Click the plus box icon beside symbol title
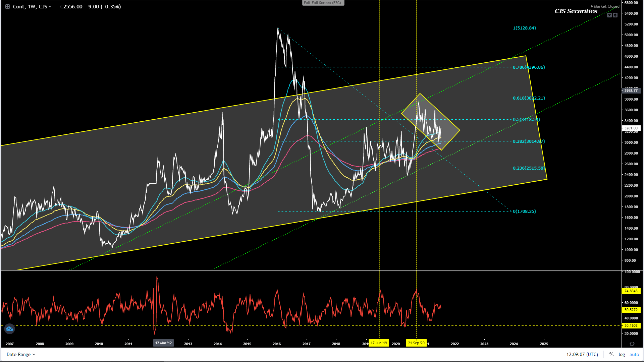This screenshot has width=644, height=362. point(7,7)
